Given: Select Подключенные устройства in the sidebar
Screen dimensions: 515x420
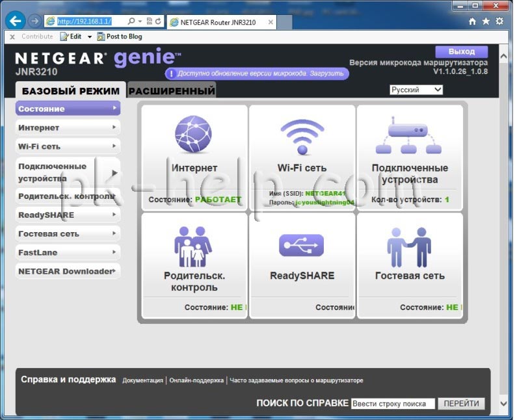Looking at the screenshot, I should [x=68, y=172].
